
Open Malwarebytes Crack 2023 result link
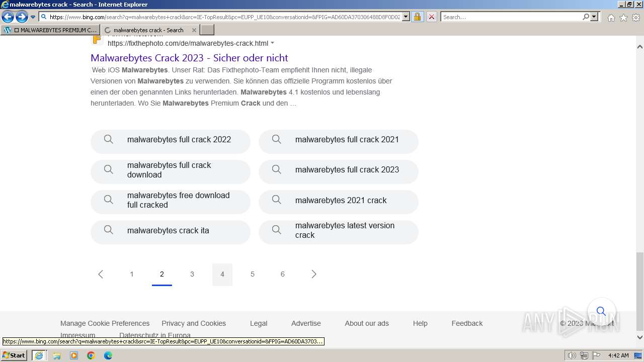189,58
